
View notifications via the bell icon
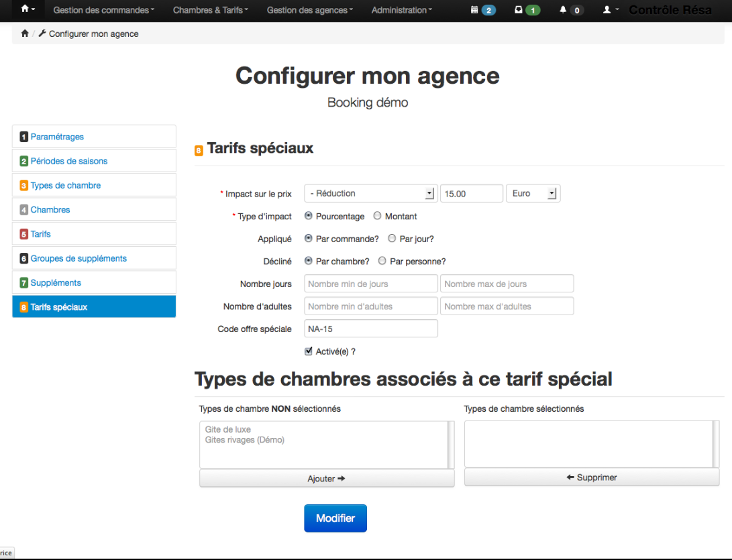567,10
